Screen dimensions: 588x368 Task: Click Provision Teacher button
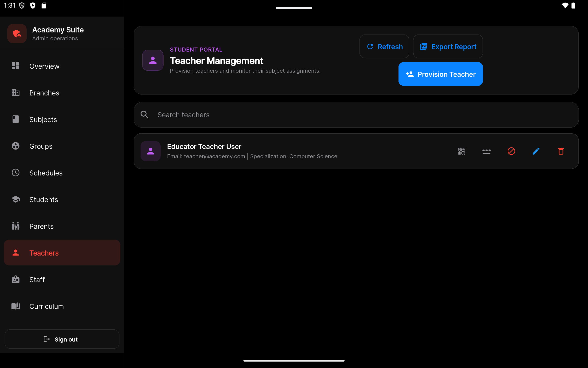click(x=441, y=74)
